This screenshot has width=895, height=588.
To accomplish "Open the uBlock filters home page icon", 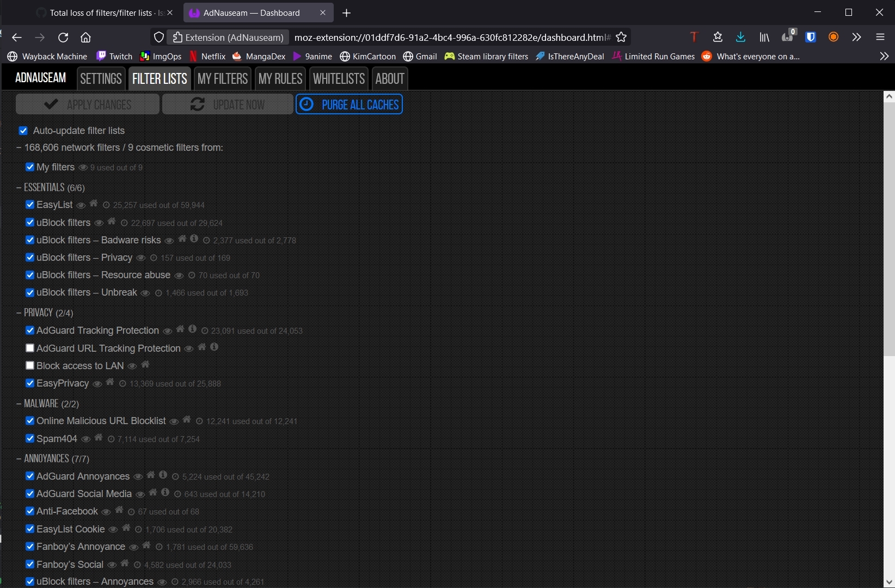I will point(112,222).
